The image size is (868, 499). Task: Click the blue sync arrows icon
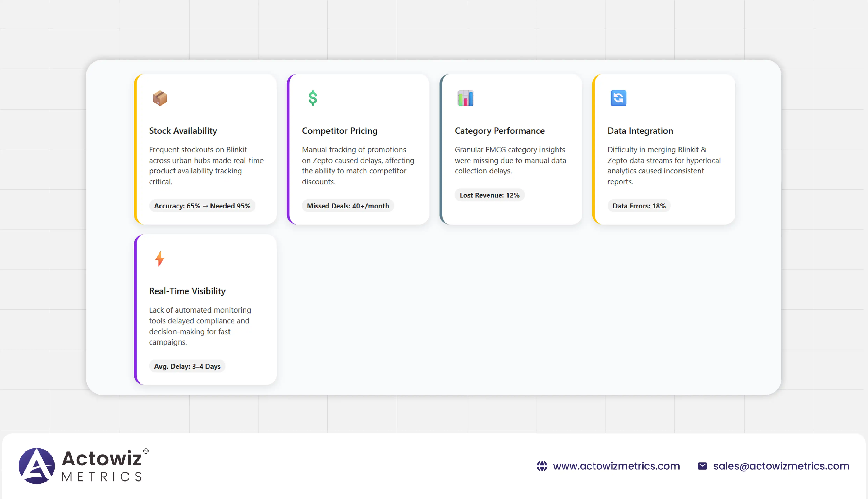point(618,98)
